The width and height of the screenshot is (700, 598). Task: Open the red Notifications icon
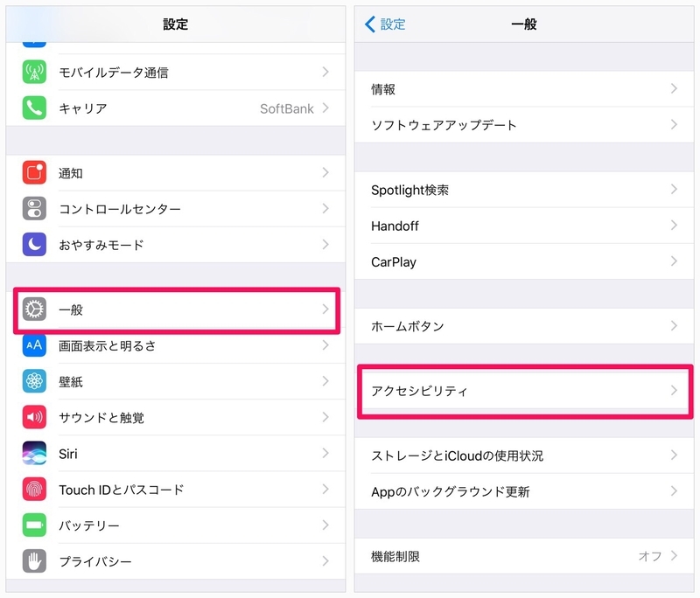[x=34, y=172]
